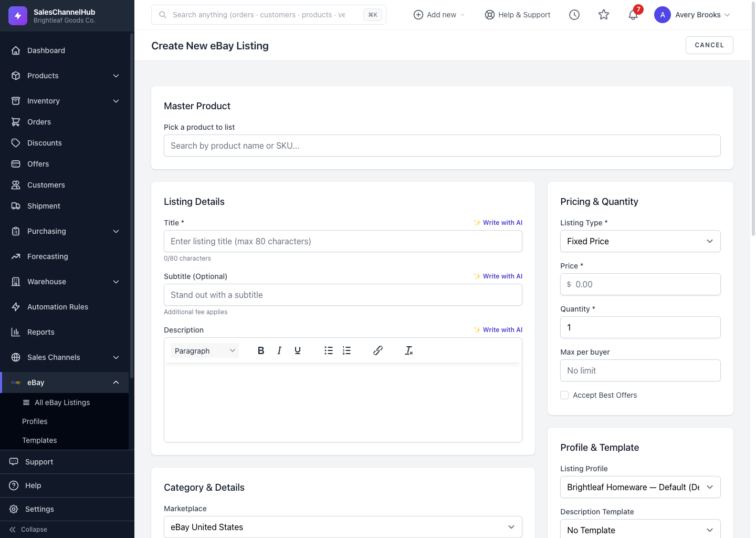This screenshot has height=538, width=756.
Task: Click the Discounts tag icon
Action: (x=16, y=143)
